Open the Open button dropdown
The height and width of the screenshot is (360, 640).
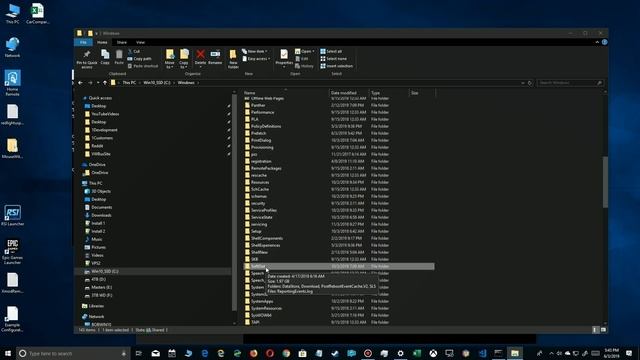pyautogui.click(x=304, y=51)
